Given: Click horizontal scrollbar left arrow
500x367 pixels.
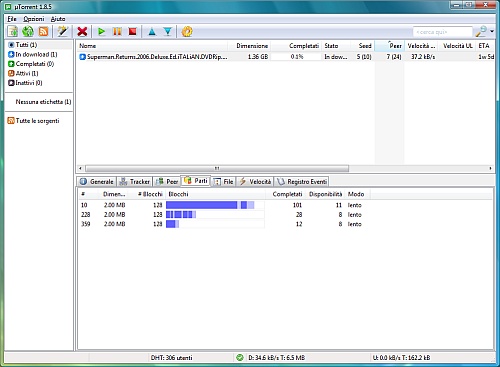Looking at the screenshot, I should coord(80,168).
